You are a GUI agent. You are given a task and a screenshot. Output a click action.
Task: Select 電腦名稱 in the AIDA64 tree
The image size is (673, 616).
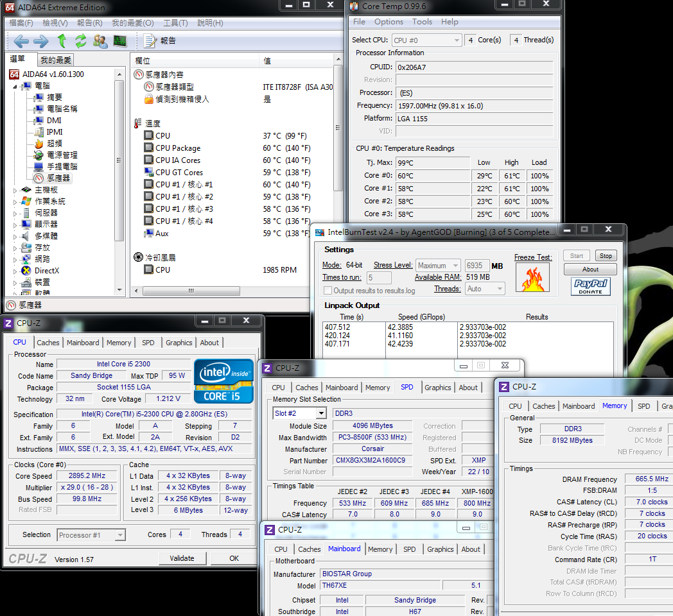tap(62, 109)
